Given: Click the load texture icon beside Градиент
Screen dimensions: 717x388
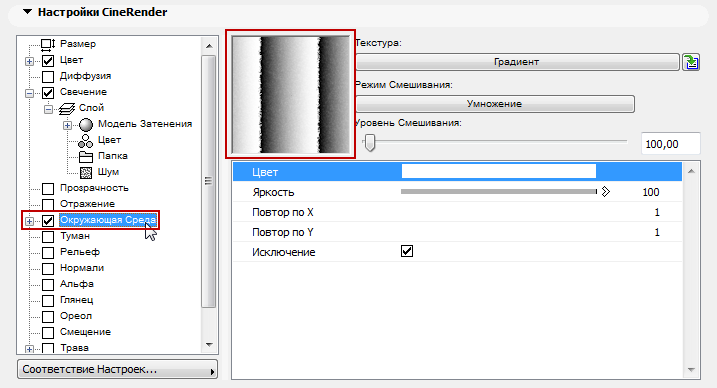Looking at the screenshot, I should pyautogui.click(x=691, y=62).
